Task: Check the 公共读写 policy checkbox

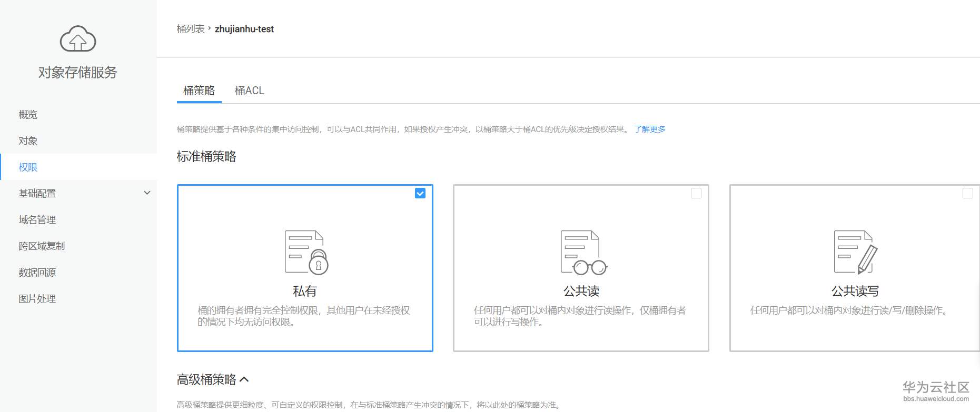Action: [968, 193]
